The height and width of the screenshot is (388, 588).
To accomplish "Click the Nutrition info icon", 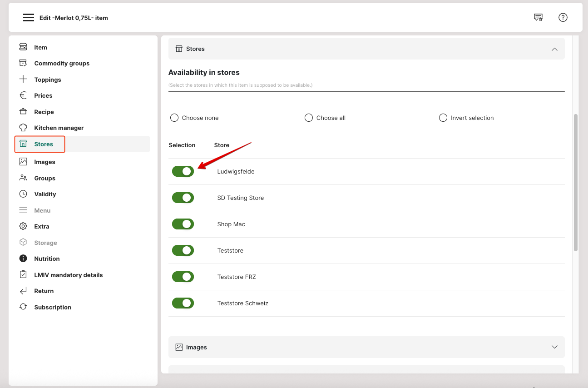I will pyautogui.click(x=23, y=259).
